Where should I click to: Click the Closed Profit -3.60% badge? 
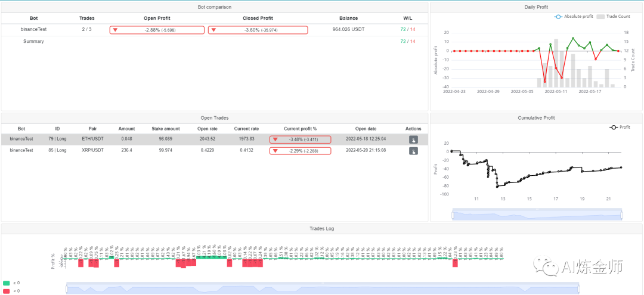(258, 30)
